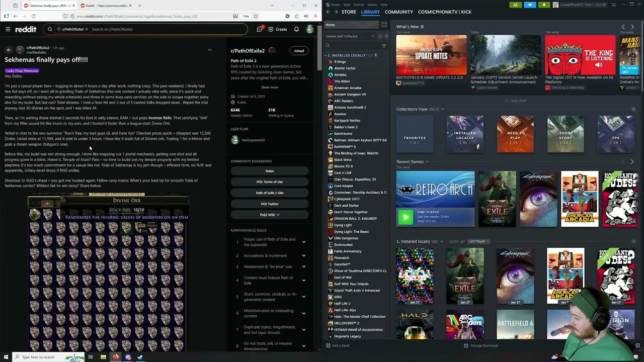
Task: Expand rule 2 Accusations & Incitement
Action: click(x=303, y=255)
